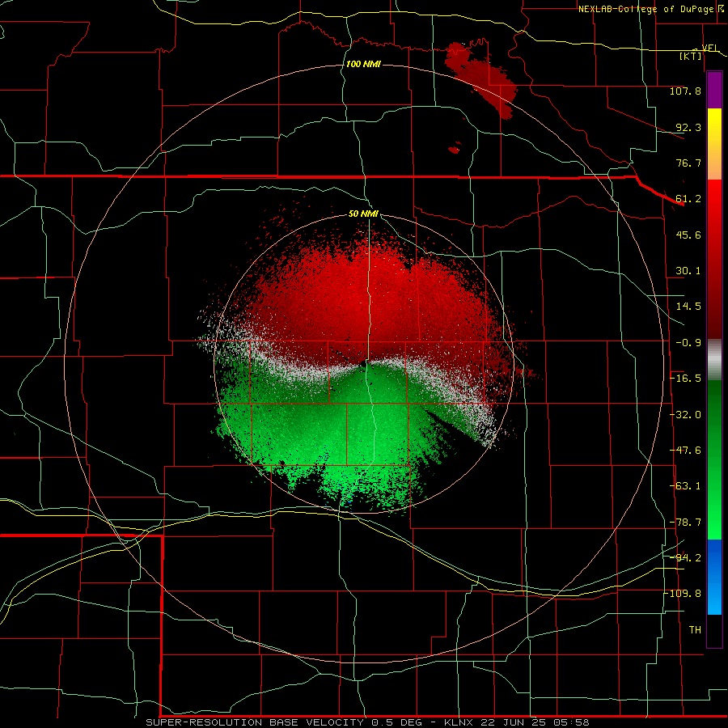This screenshot has height=728, width=728.
Task: Click the -109.8 velocity scale label
Action: [x=684, y=594]
